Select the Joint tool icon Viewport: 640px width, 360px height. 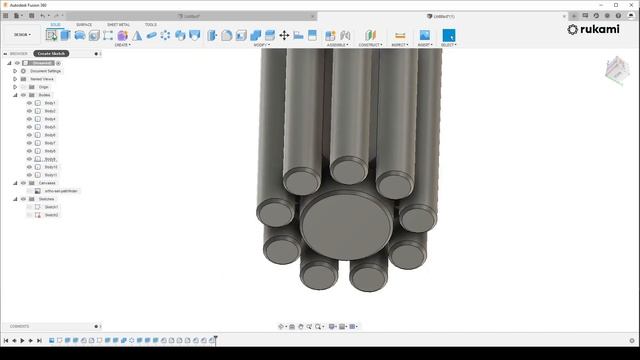coord(345,36)
